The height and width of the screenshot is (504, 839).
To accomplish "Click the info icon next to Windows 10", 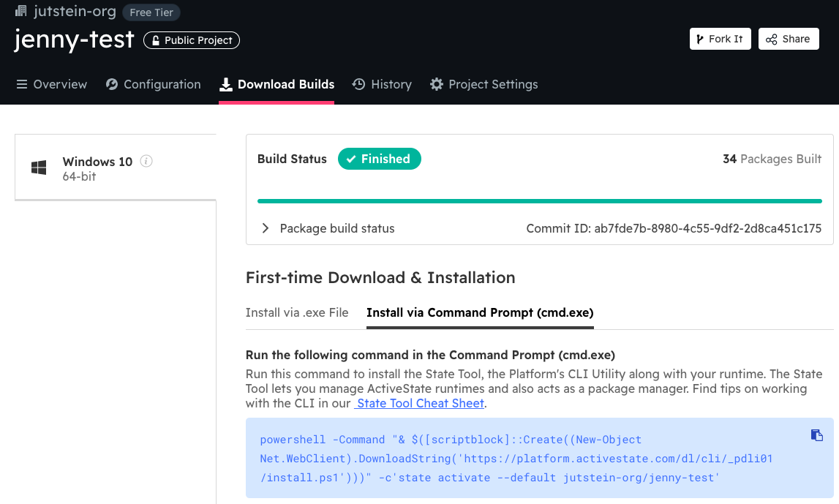I will (146, 161).
